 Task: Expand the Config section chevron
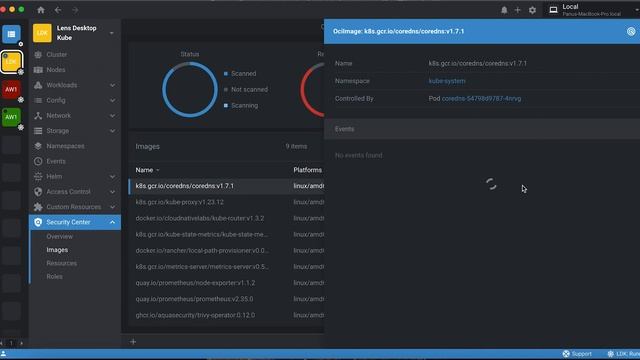tap(112, 100)
